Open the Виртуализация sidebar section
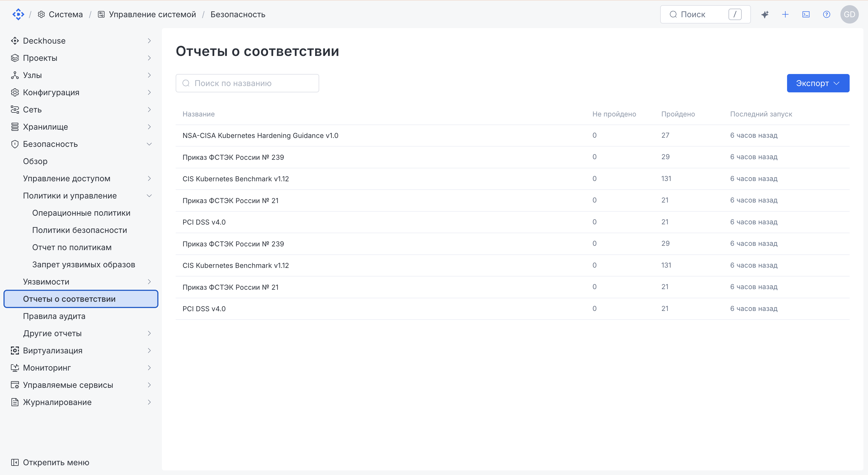The height and width of the screenshot is (475, 868). [81, 351]
